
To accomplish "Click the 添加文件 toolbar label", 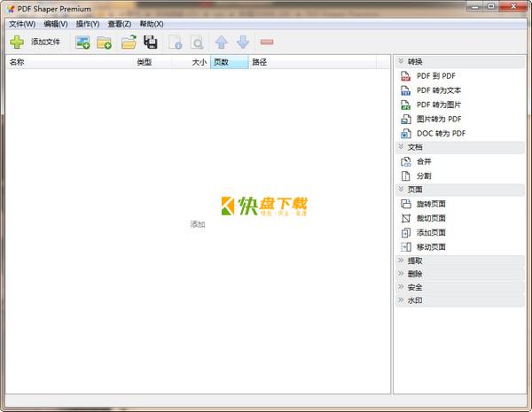I will pyautogui.click(x=45, y=42).
